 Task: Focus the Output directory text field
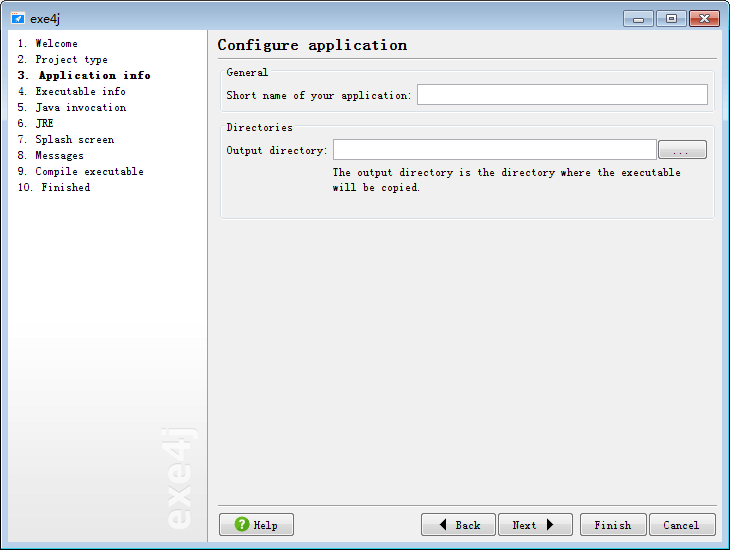click(x=494, y=150)
